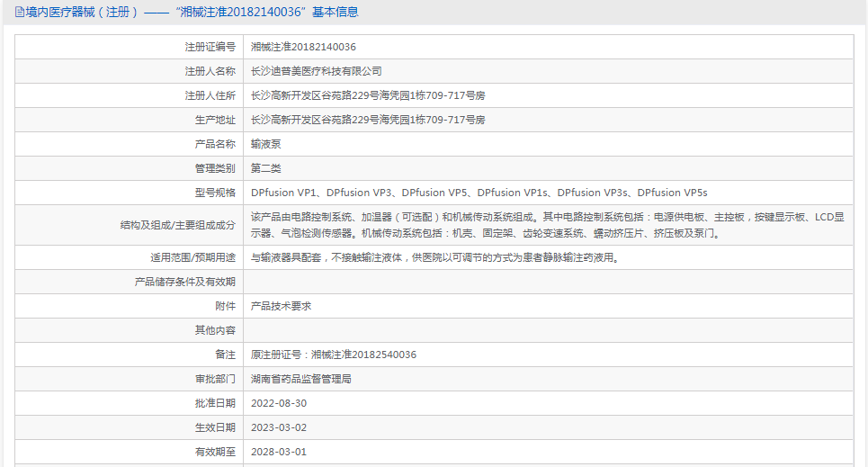Click the document icon before the page title
Viewport: 868px width, 467px height.
[19, 13]
